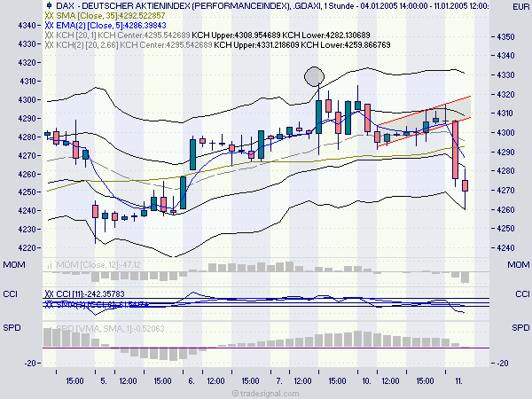The height and width of the screenshot is (399, 532).
Task: Click the KCH Lower:4259.866769 value
Action: [x=346, y=45]
